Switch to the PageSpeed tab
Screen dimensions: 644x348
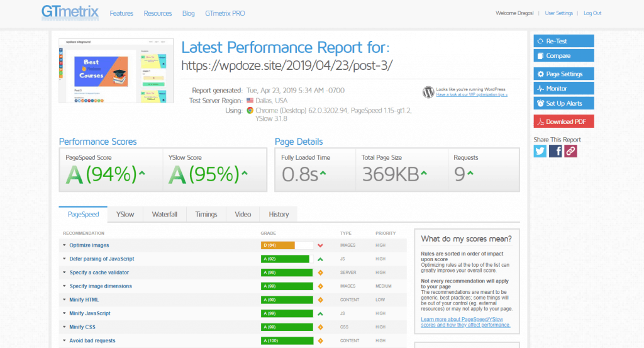84,215
